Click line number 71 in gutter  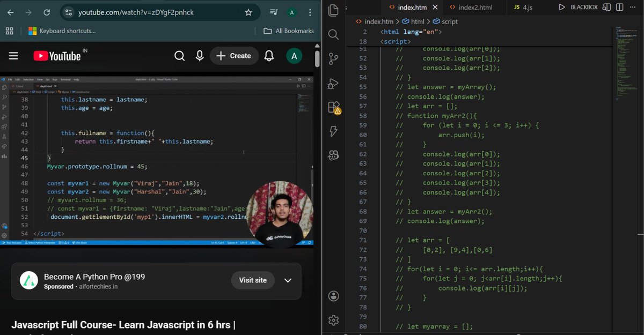363,240
